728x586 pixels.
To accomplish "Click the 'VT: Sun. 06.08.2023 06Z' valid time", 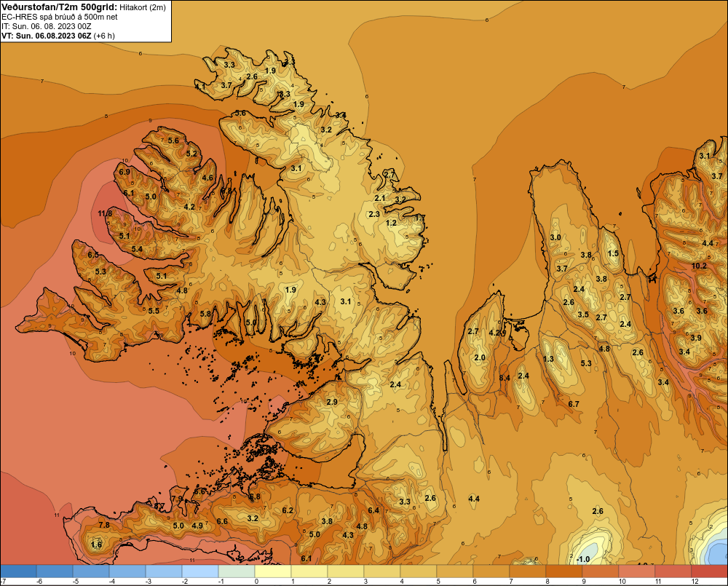I will [x=47, y=36].
